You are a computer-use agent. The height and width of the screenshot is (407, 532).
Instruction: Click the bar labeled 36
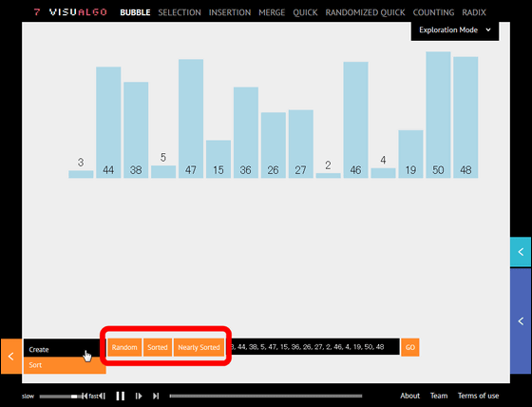[246, 132]
